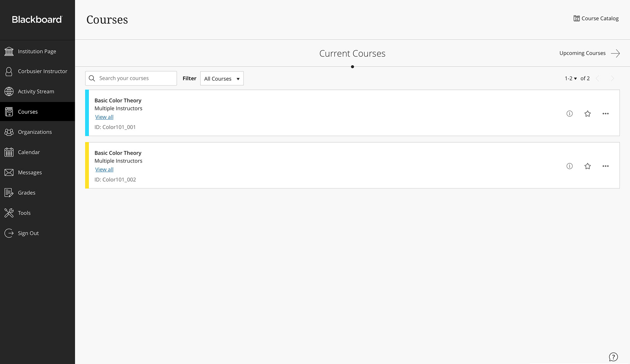Click View all link for Color101_001
This screenshot has width=630, height=364.
point(104,117)
